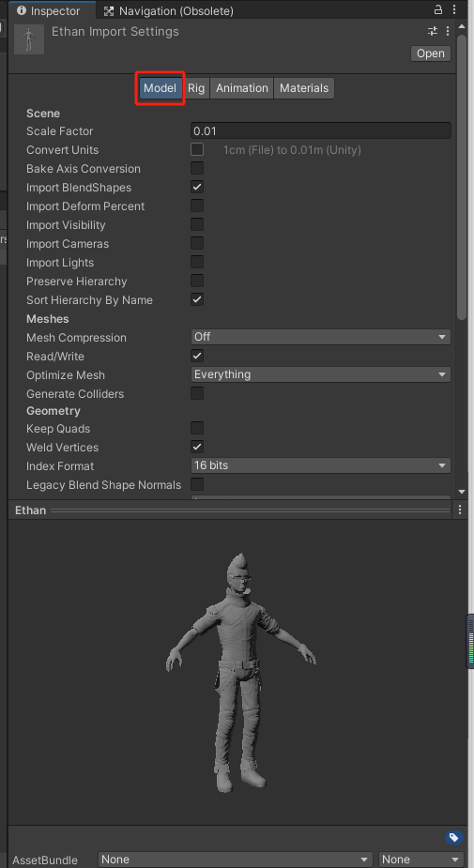Open the Inspector panel kebab menu

point(454,10)
